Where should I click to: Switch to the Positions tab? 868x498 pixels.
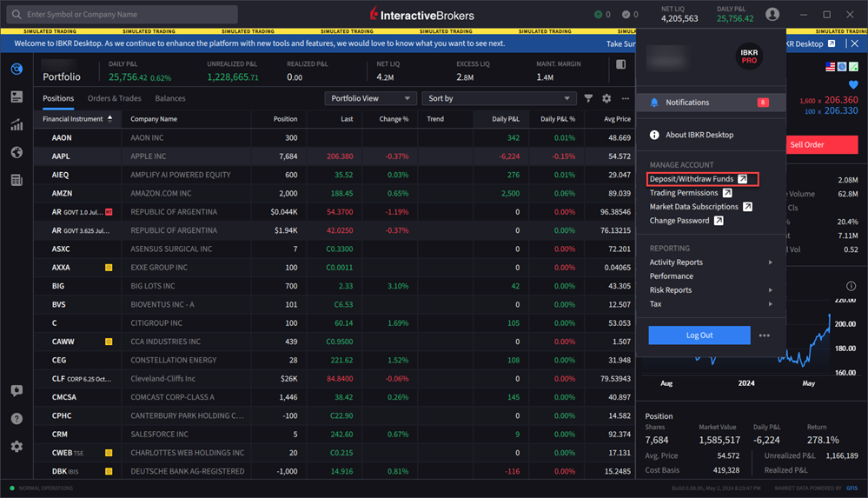pyautogui.click(x=58, y=98)
